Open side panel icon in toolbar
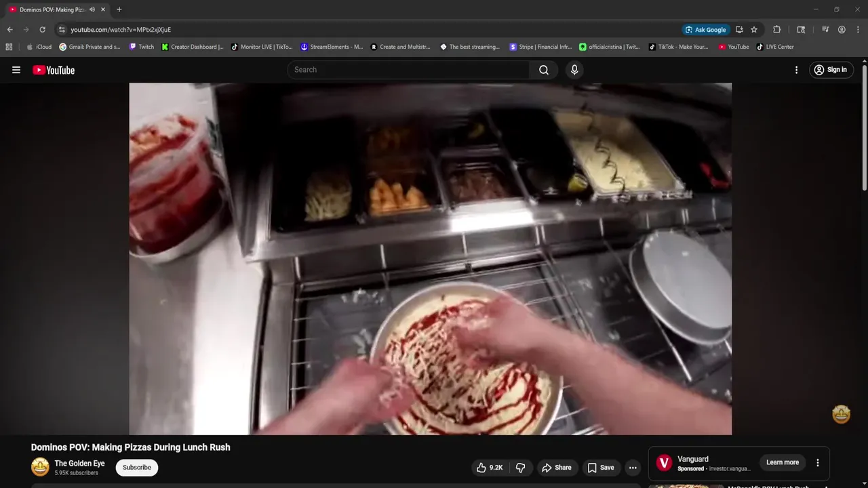868x488 pixels. [x=801, y=30]
